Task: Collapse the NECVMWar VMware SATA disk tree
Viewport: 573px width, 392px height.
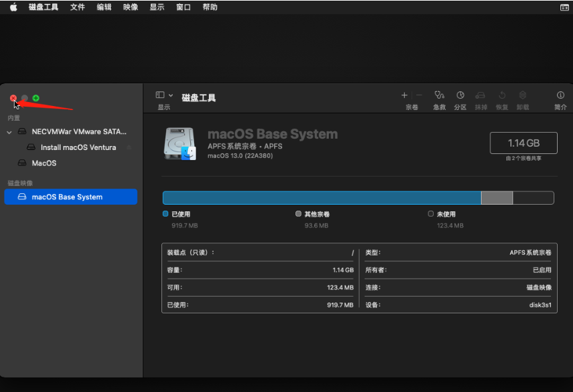Action: (x=9, y=132)
